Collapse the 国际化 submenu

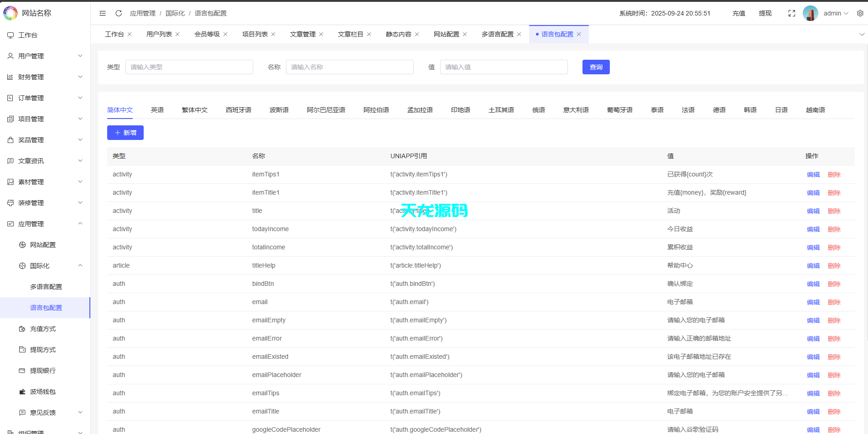tap(80, 265)
